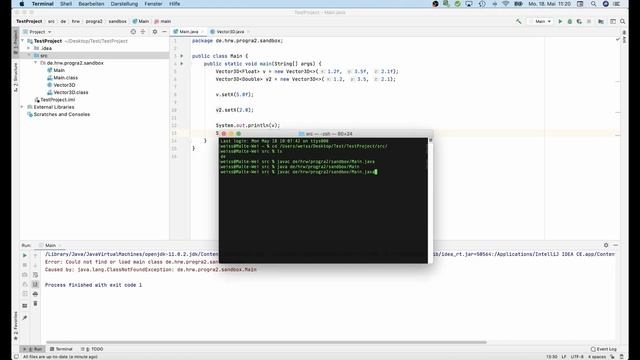Clear Run console with trash icon
The image size is (640, 360).
35,304
